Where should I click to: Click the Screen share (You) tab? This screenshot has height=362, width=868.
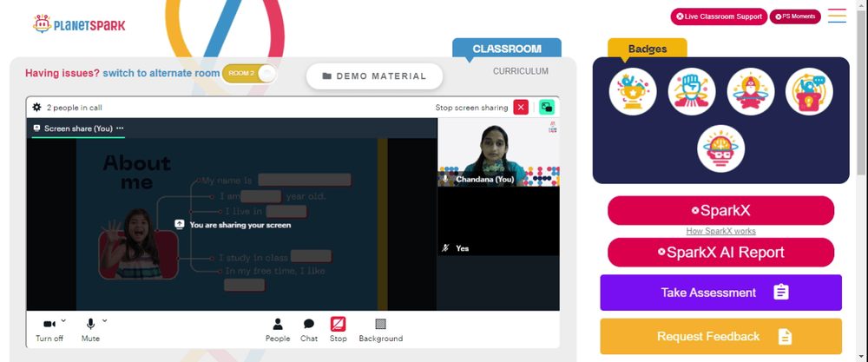click(x=78, y=128)
